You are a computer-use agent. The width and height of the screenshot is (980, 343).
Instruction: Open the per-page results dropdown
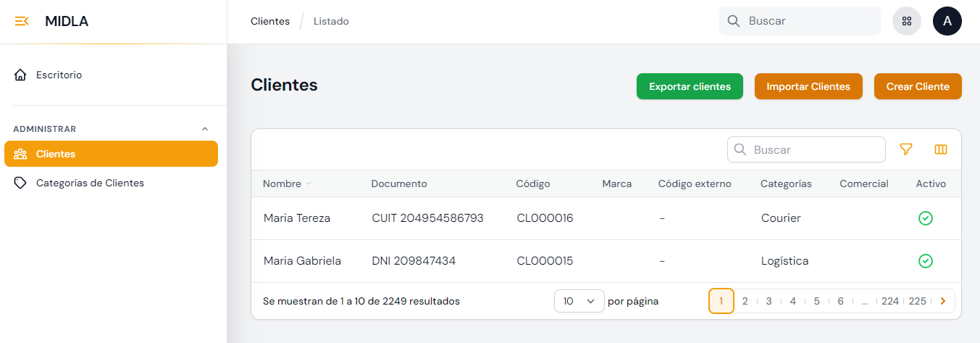[579, 301]
